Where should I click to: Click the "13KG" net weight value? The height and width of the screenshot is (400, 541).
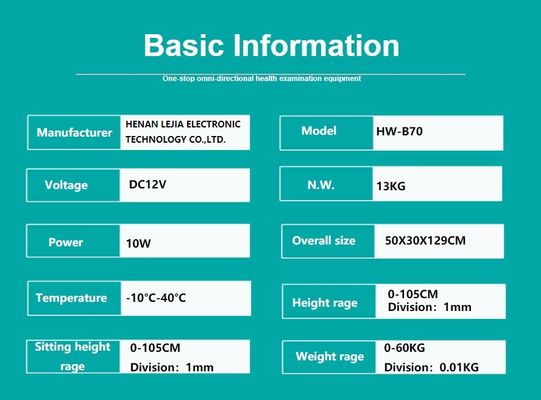[x=391, y=186]
